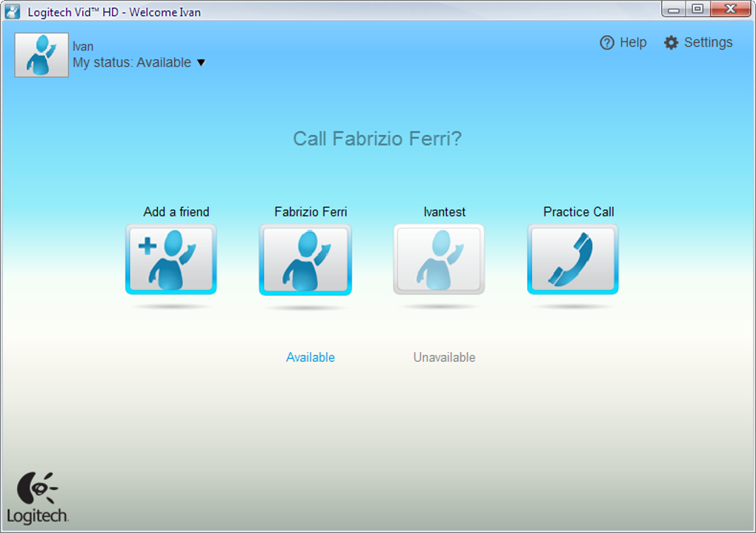This screenshot has width=756, height=533.
Task: Click the Logitech logo
Action: 38,498
